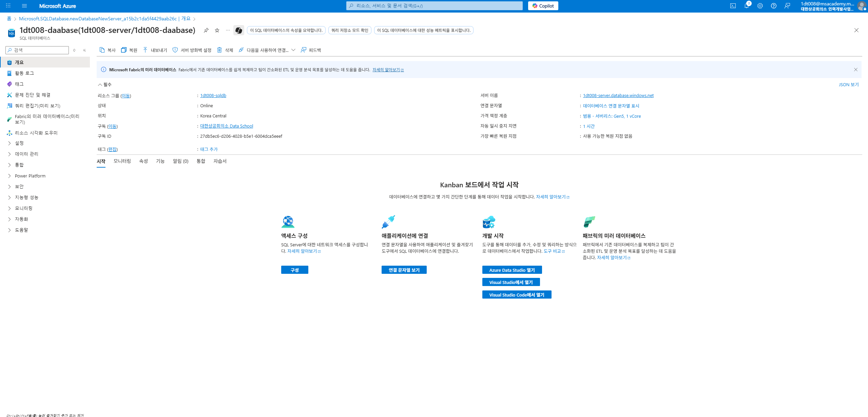Switch to the 모니터링 tab
This screenshot has height=417, width=868.
point(122,161)
